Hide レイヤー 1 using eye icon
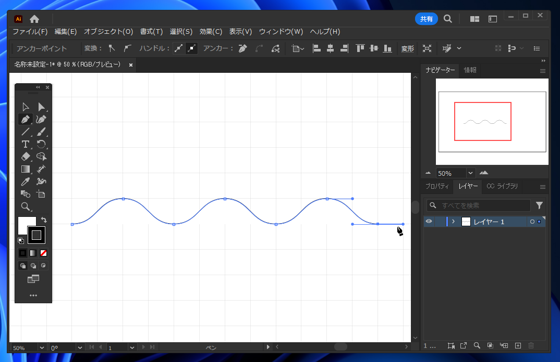This screenshot has width=560, height=362. pyautogui.click(x=429, y=222)
